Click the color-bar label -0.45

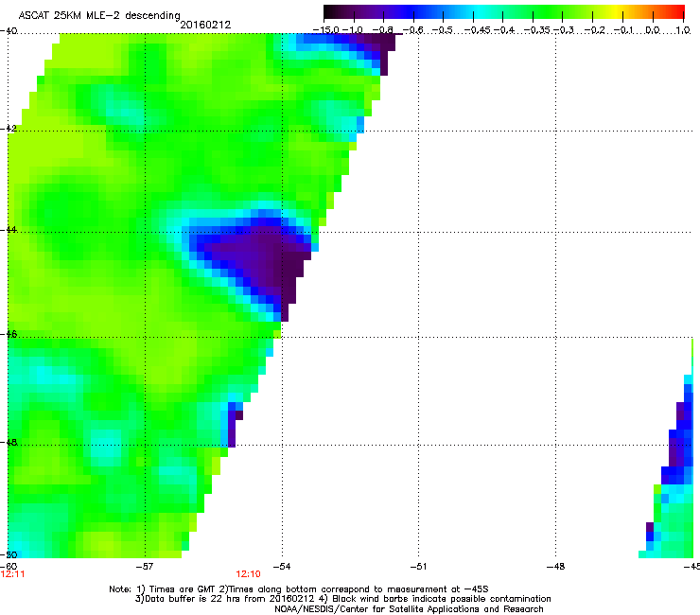point(478,30)
